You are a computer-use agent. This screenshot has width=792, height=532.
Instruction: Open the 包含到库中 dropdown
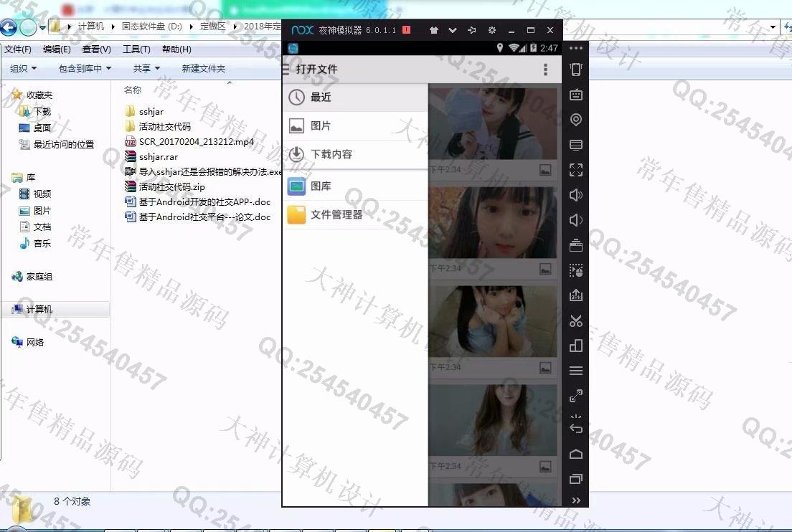pyautogui.click(x=85, y=68)
